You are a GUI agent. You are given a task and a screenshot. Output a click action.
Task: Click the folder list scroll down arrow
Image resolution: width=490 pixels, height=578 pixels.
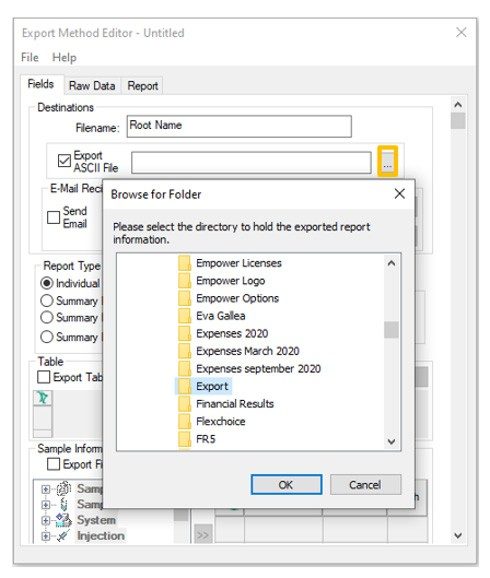(x=391, y=441)
